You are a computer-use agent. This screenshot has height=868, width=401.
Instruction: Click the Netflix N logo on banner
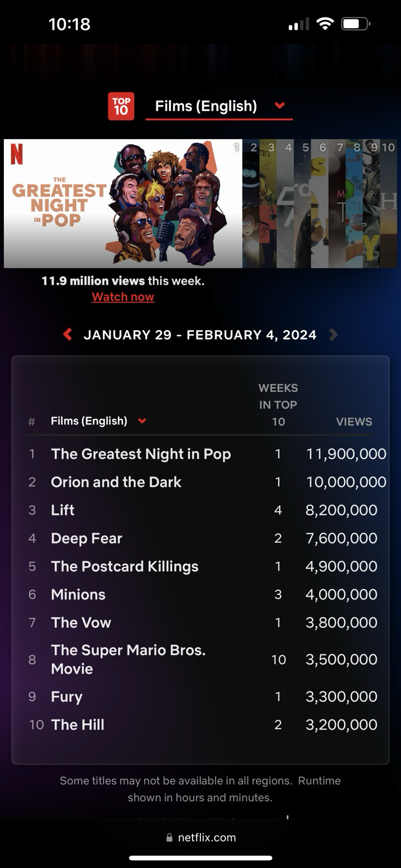click(x=17, y=154)
